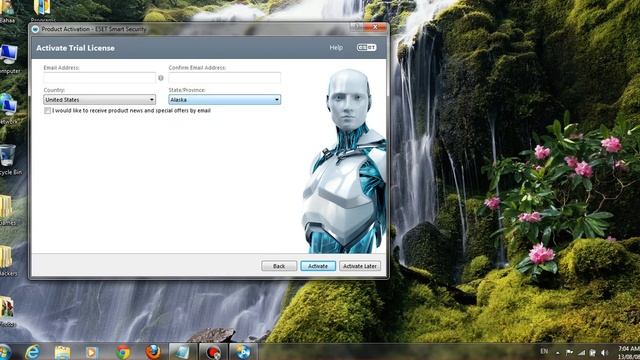This screenshot has width=640, height=360.
Task: Click the taskbar clock showing 7:04 AM
Action: (628, 353)
